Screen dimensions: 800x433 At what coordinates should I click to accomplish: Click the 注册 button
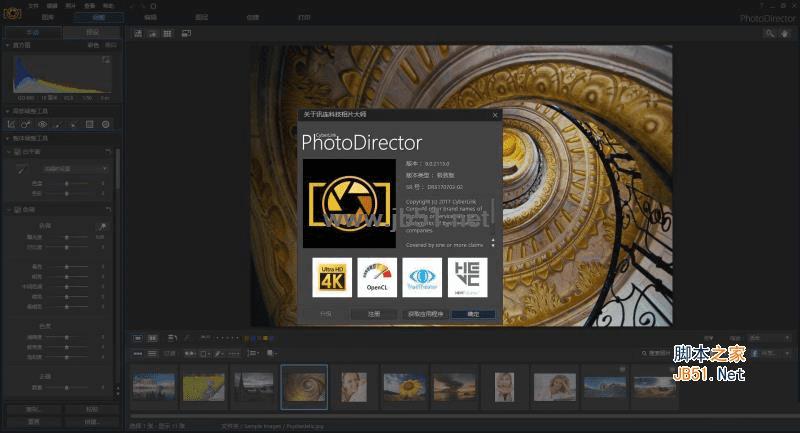(374, 314)
